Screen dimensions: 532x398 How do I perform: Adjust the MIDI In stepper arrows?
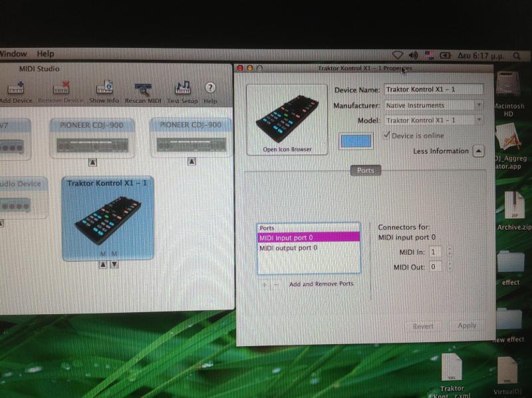point(450,252)
